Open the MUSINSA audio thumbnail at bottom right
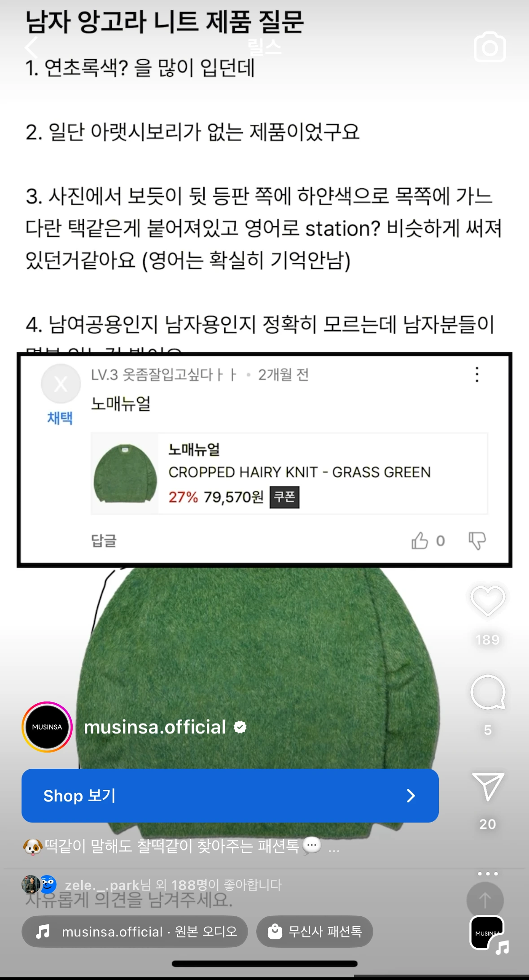Screen dimensions: 529x980 pyautogui.click(x=488, y=933)
